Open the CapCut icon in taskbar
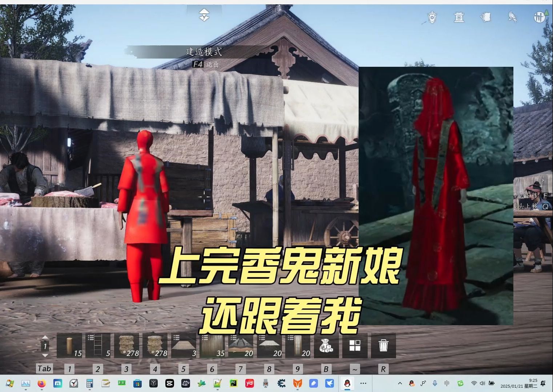Viewport: 553px width, 392px height. coord(169,383)
